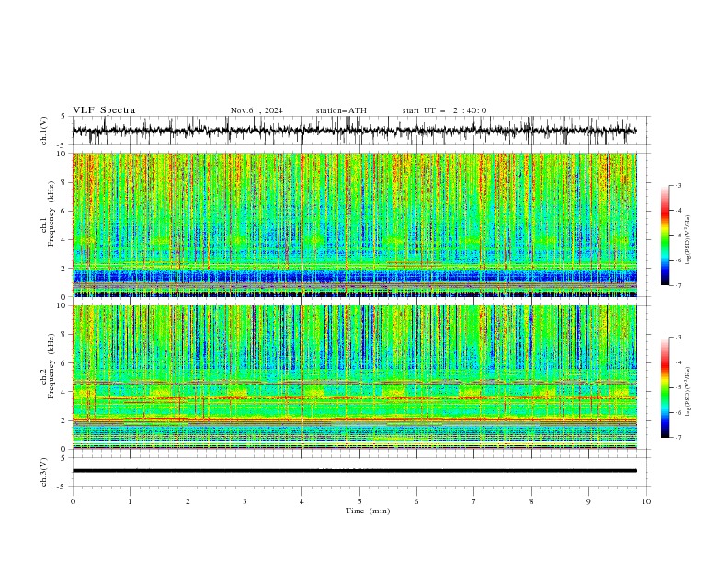The height and width of the screenshot is (563, 728).
Task: Click the 'start UT = 2 :40: 0' label
Action: (x=444, y=110)
